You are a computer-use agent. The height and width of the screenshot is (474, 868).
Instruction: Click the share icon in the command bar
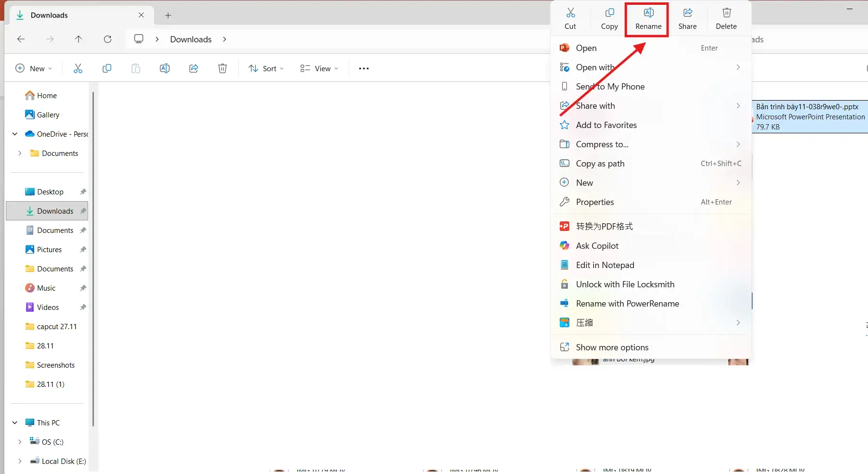[194, 68]
